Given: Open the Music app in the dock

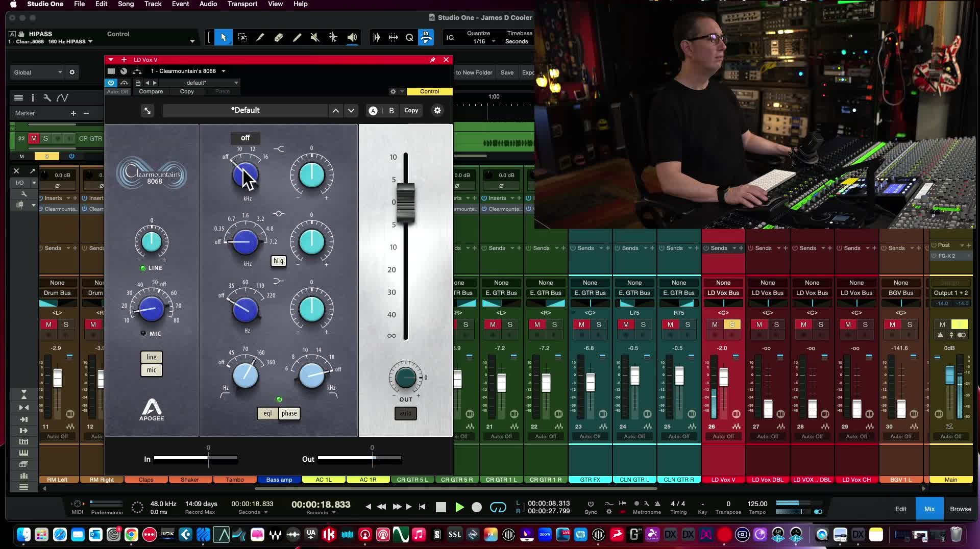Looking at the screenshot, I should (419, 534).
